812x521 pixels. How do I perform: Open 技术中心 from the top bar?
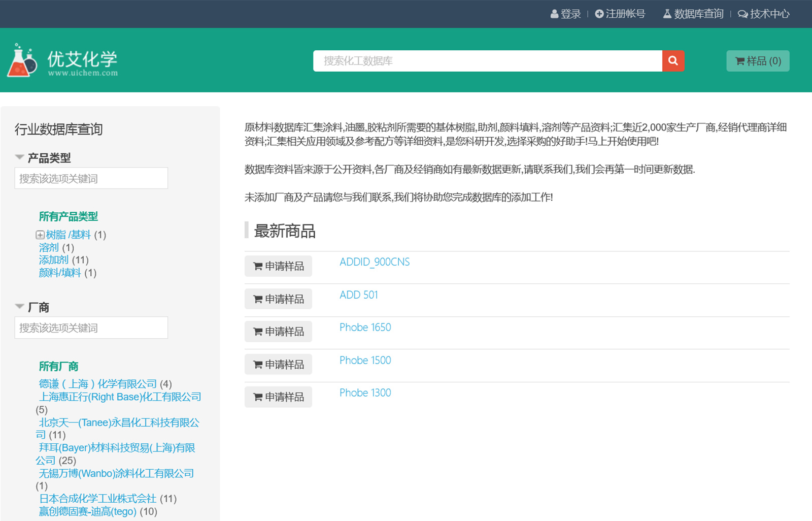click(764, 14)
